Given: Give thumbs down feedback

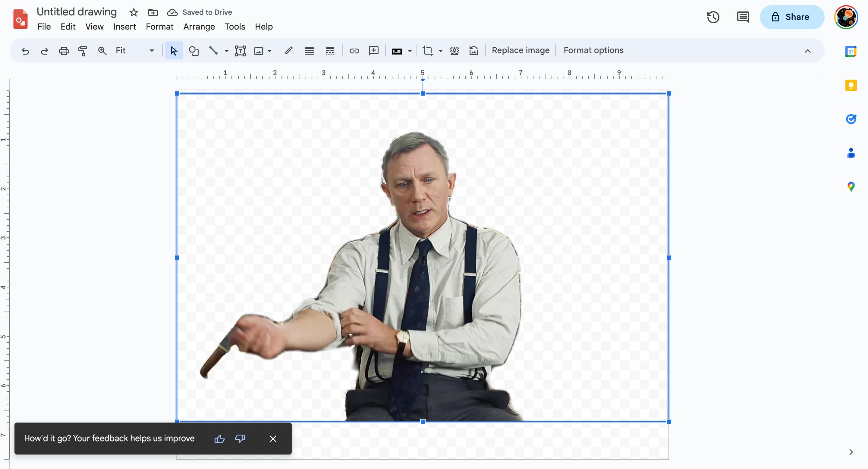Looking at the screenshot, I should tap(240, 438).
